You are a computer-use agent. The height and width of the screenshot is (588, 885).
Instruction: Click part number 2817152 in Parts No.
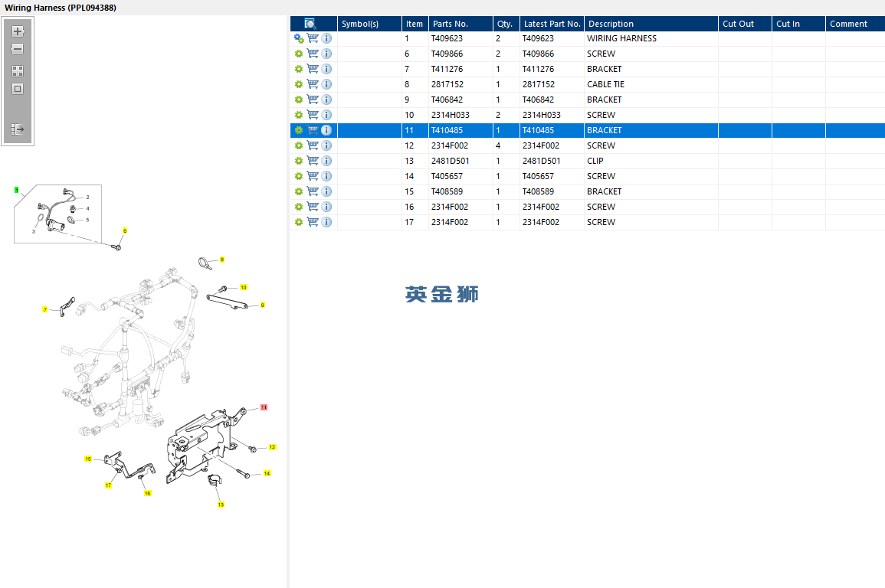click(x=447, y=84)
